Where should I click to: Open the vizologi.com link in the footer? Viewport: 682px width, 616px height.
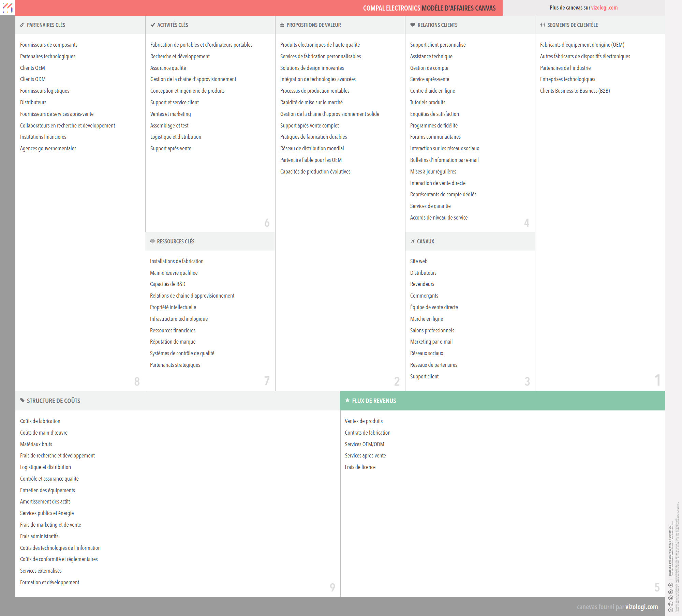click(641, 607)
